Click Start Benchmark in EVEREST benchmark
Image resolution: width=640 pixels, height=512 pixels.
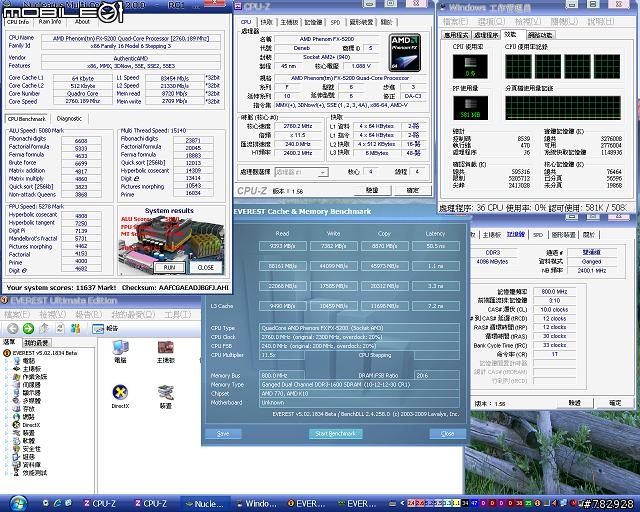336,434
